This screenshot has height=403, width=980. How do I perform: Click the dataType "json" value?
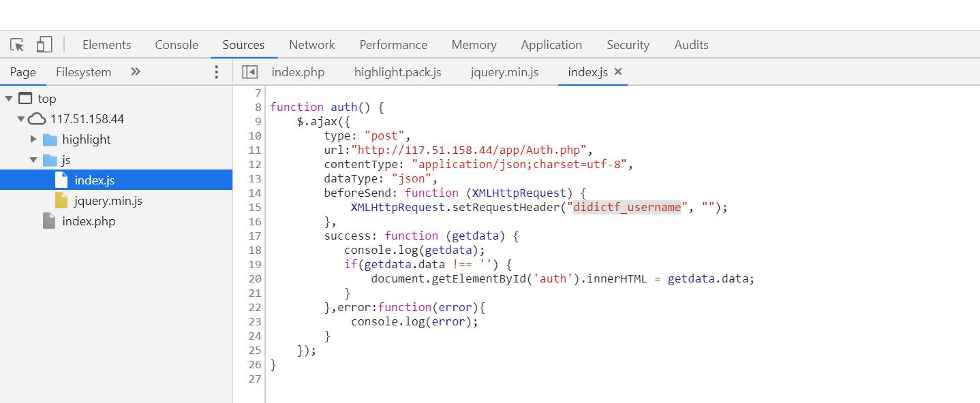(x=411, y=179)
